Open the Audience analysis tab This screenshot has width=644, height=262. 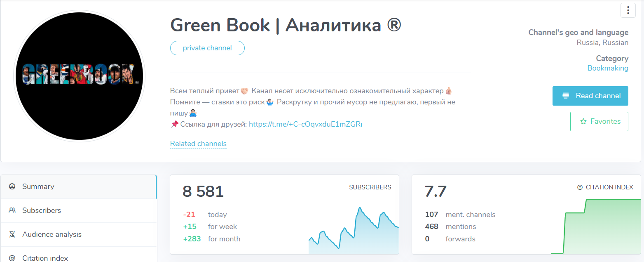point(78,234)
